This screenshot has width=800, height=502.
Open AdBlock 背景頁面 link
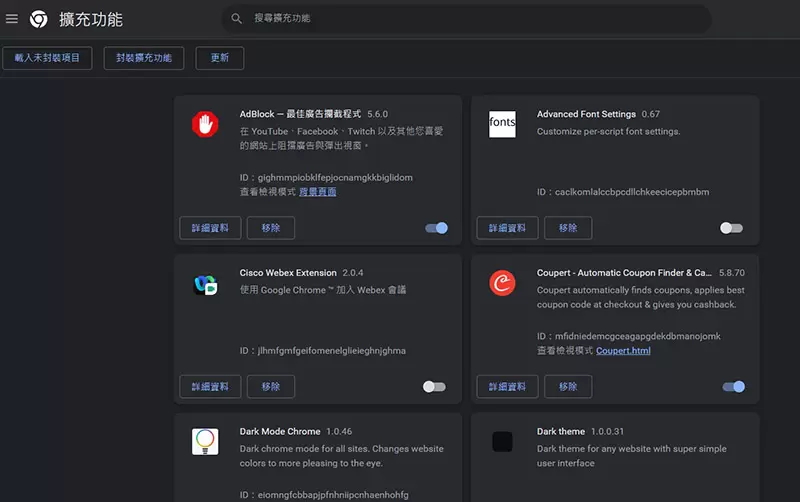[x=317, y=192]
